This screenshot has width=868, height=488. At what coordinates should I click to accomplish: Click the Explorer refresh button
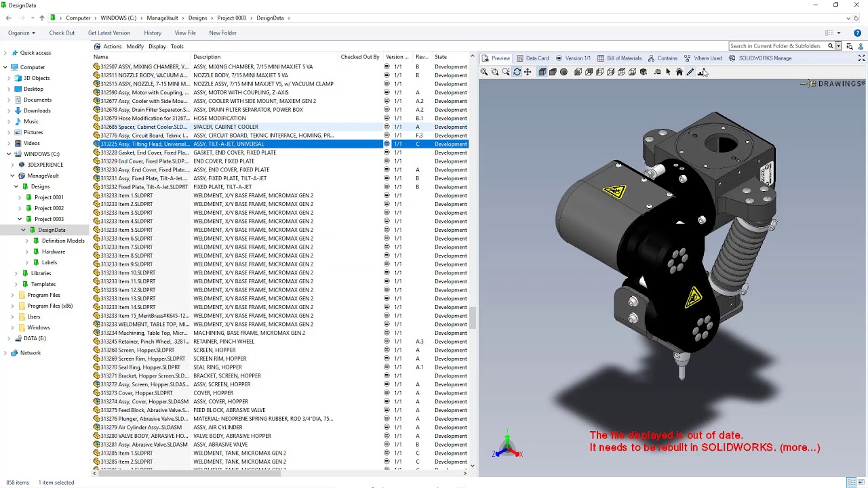click(x=856, y=18)
